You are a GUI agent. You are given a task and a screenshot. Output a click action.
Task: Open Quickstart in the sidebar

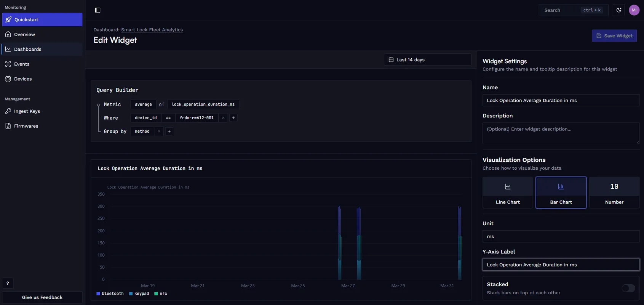coord(42,19)
